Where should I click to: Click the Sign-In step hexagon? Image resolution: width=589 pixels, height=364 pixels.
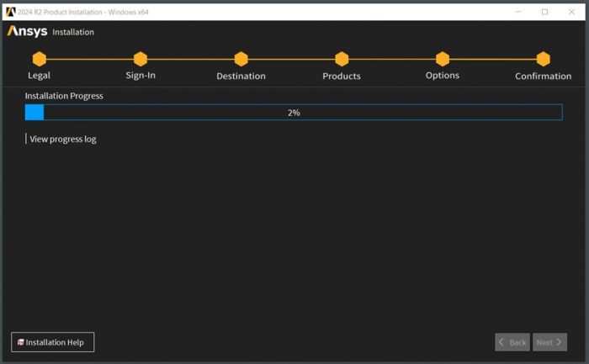tap(141, 59)
